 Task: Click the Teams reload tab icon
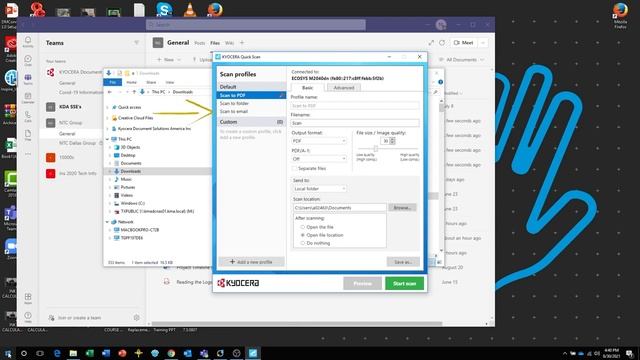tap(442, 42)
